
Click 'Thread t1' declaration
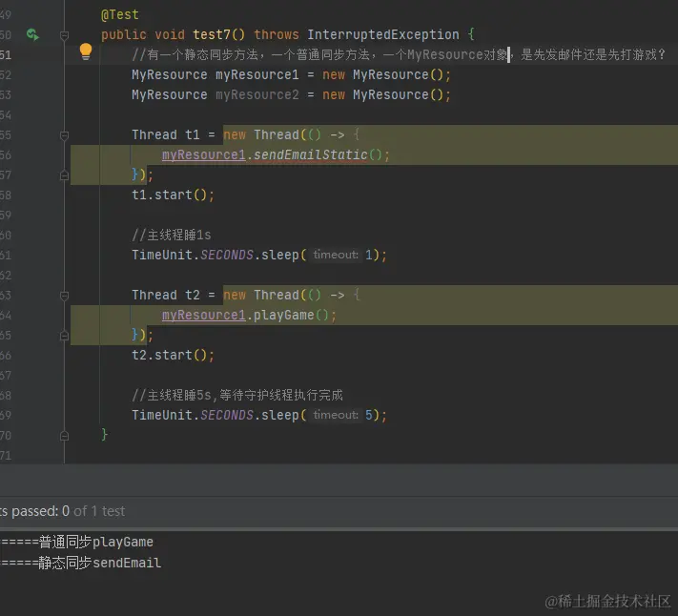[166, 134]
